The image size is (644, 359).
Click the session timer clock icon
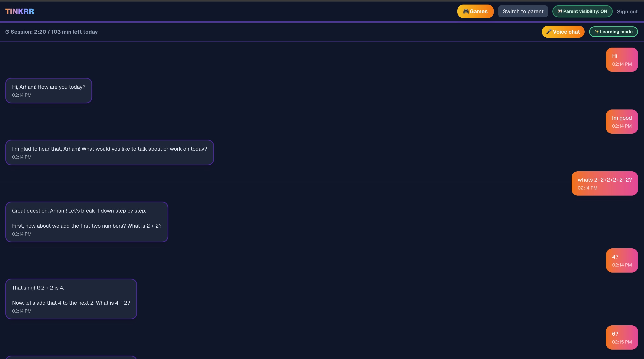pyautogui.click(x=7, y=32)
